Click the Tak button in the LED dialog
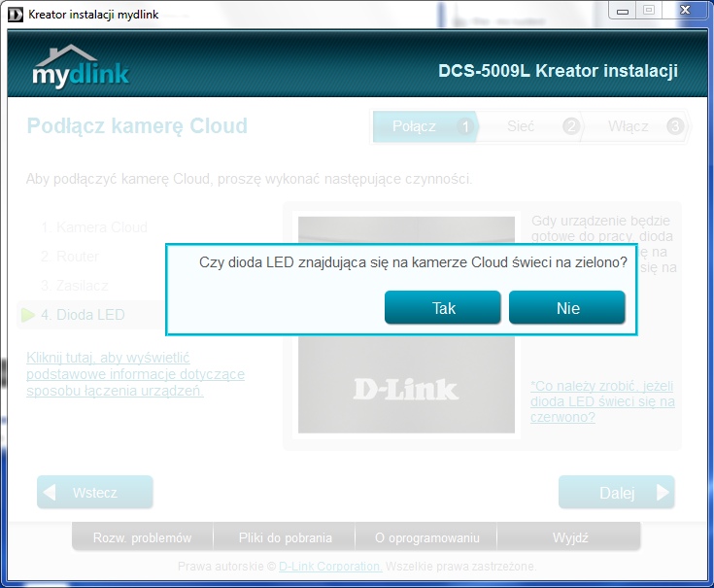Image resolution: width=714 pixels, height=588 pixels. coord(443,308)
